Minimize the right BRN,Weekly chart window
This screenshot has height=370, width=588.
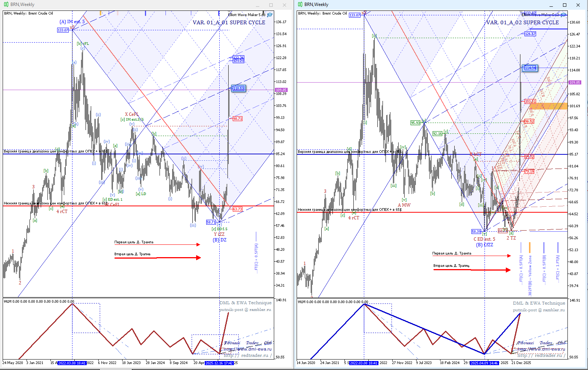[551, 5]
